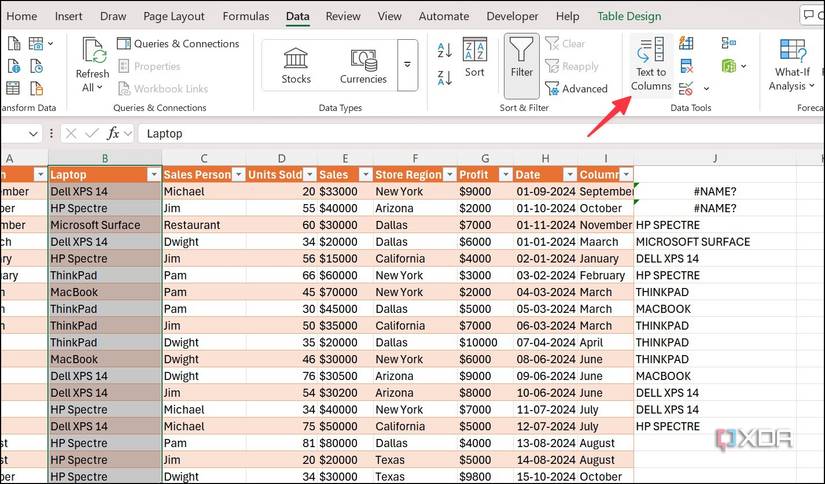Click Refresh All icon

(x=93, y=66)
